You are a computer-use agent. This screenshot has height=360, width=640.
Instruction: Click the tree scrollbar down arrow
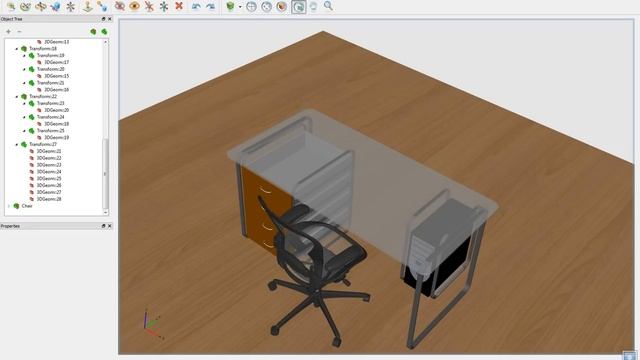pyautogui.click(x=105, y=212)
